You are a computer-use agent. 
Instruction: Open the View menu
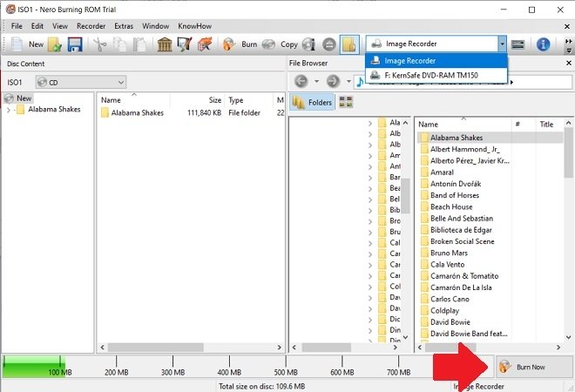[x=60, y=26]
